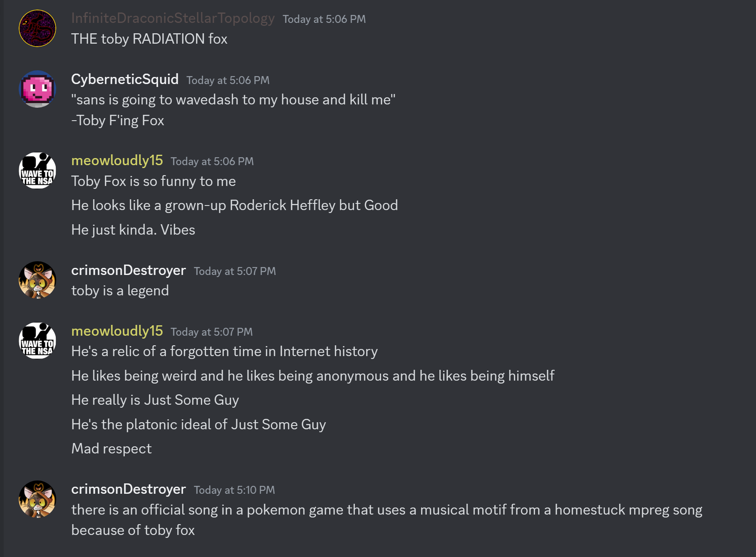Select the "THE toby RADIATION fox" message
This screenshot has width=756, height=557.
coord(149,39)
